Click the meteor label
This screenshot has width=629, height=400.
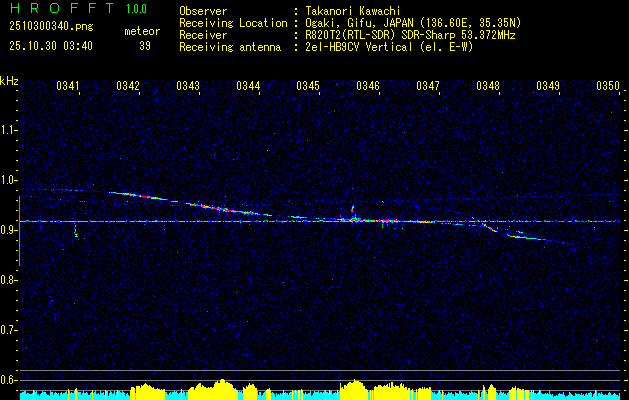142,31
